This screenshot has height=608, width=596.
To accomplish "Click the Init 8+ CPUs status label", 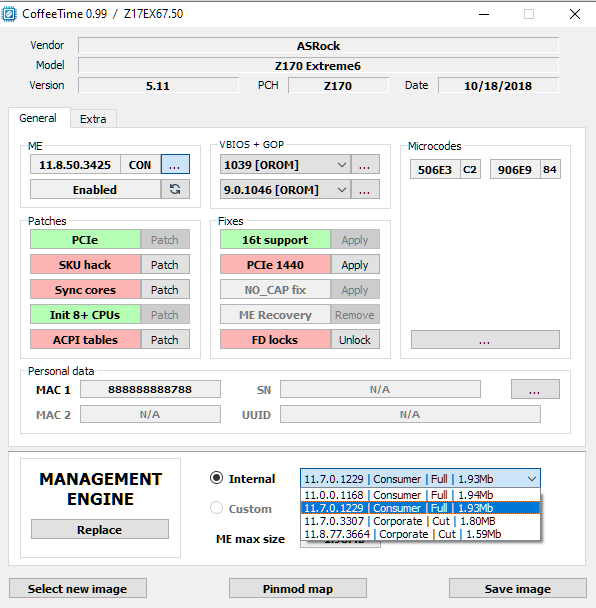I will 85,314.
